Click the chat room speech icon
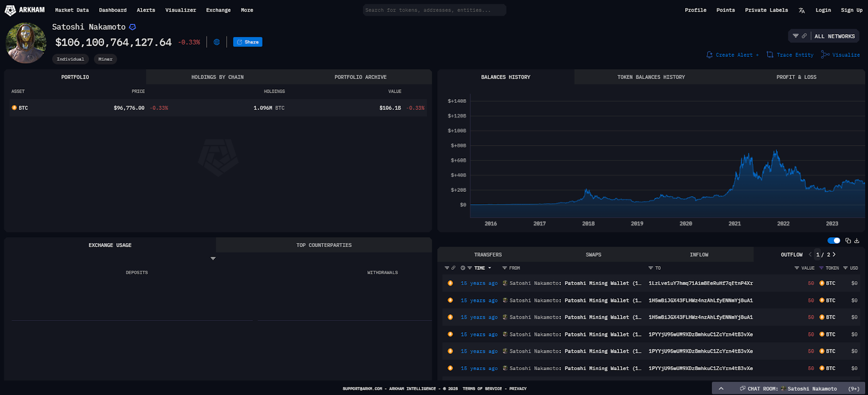The image size is (868, 395). [742, 388]
